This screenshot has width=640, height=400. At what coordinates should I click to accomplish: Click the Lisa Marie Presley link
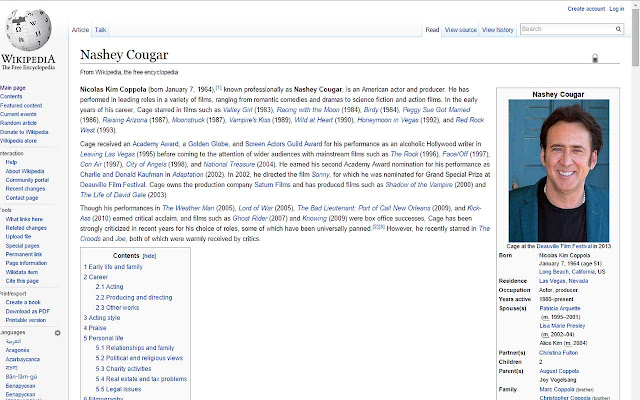pyautogui.click(x=562, y=326)
